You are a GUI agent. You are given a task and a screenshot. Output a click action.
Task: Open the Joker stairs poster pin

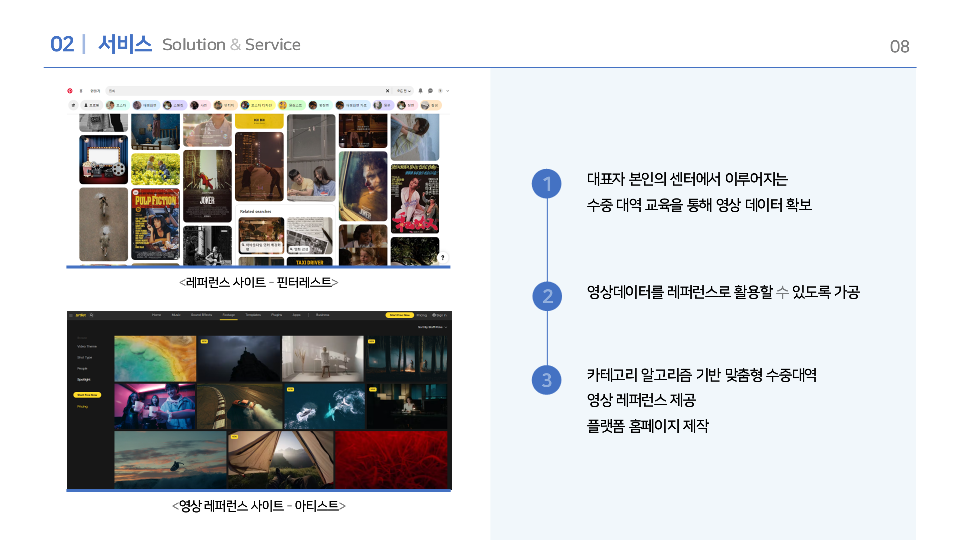(208, 186)
